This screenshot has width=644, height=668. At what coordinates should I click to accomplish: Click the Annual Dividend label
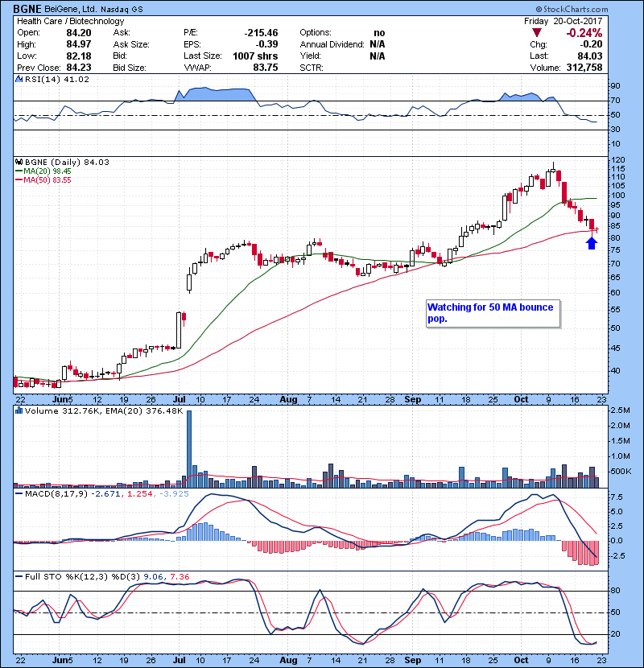point(332,44)
